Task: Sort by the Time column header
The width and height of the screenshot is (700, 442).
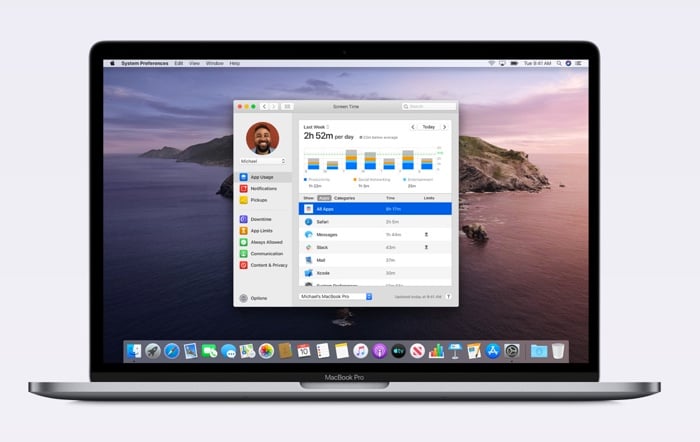Action: tap(390, 198)
